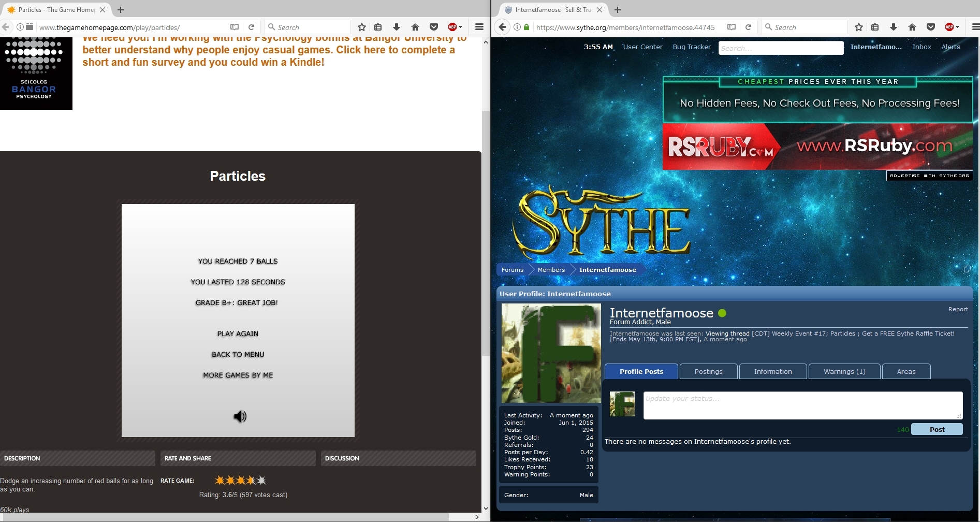Click BACK TO MENU in game

click(238, 354)
